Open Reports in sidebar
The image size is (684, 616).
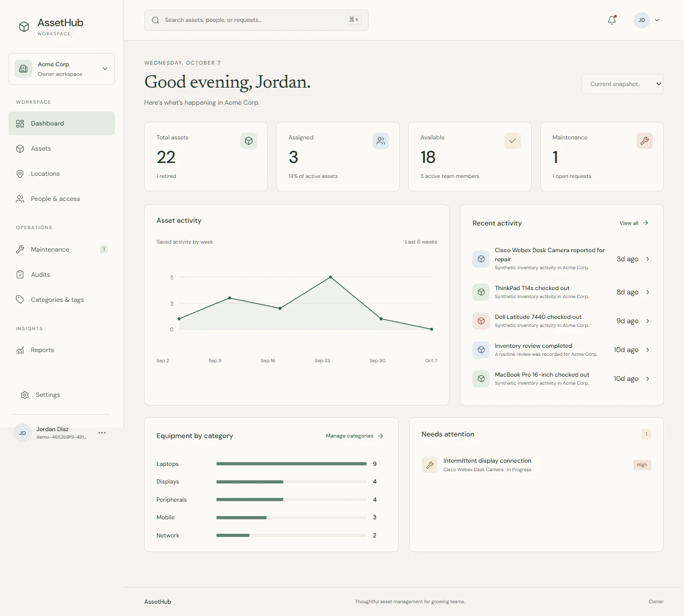coord(61,350)
